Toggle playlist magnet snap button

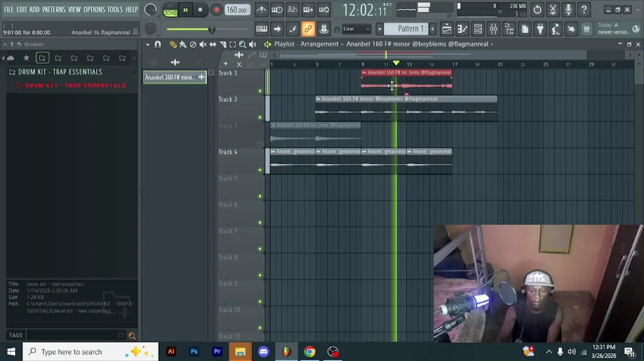click(157, 45)
